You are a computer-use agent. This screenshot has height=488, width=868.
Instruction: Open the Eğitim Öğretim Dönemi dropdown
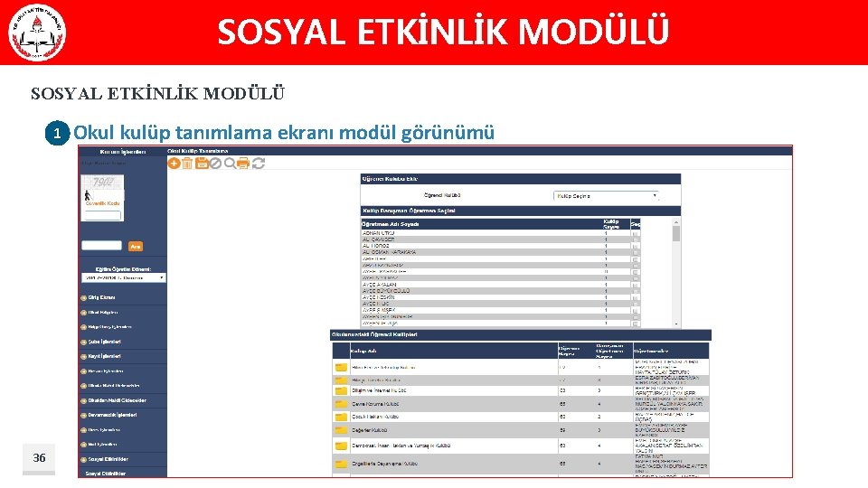click(124, 277)
